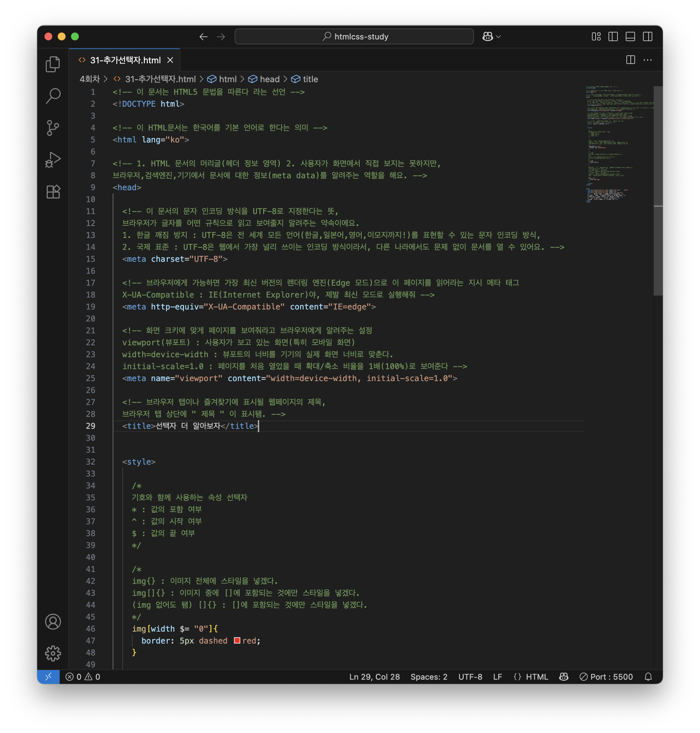The height and width of the screenshot is (733, 700).
Task: Open the Manage gear icon
Action: click(53, 653)
